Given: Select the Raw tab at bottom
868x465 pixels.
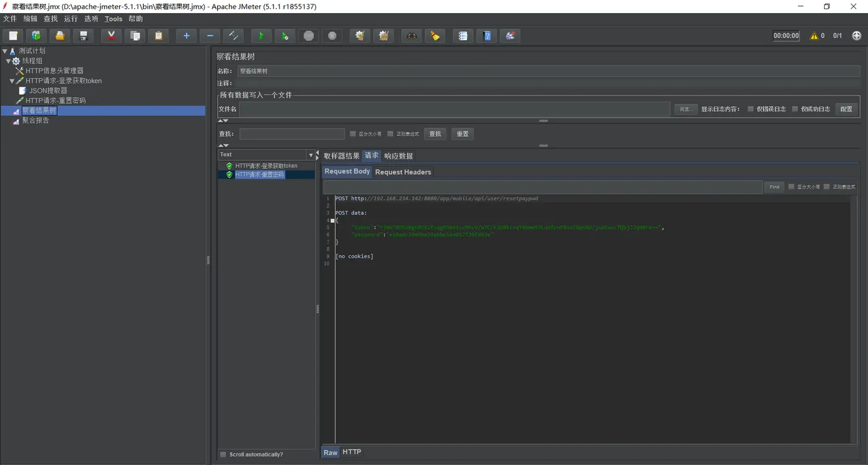Looking at the screenshot, I should (x=330, y=453).
